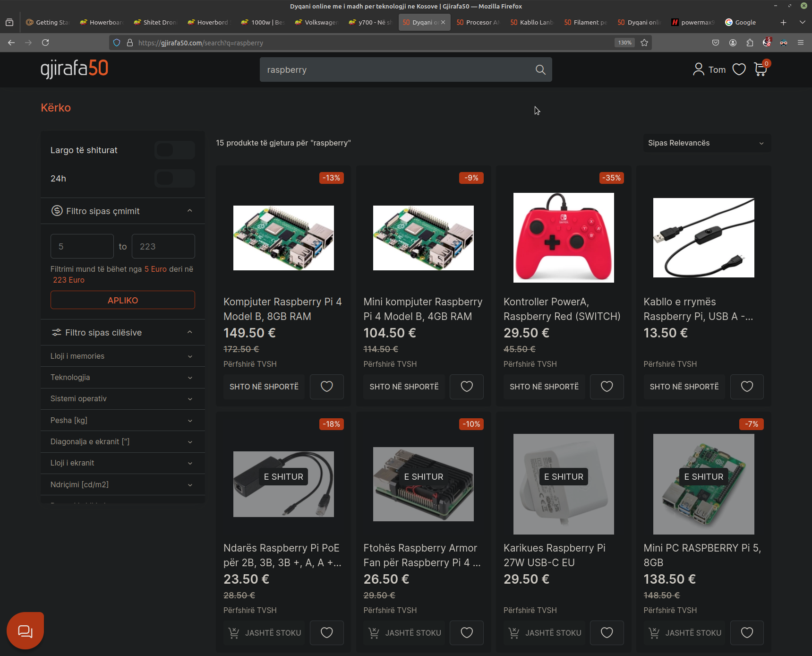Toggle the 24h delivery switch
Image resolution: width=812 pixels, height=656 pixels.
pos(175,178)
